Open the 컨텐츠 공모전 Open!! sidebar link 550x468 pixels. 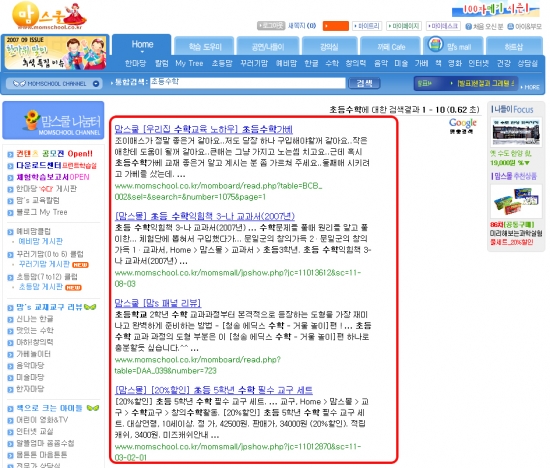tap(54, 154)
